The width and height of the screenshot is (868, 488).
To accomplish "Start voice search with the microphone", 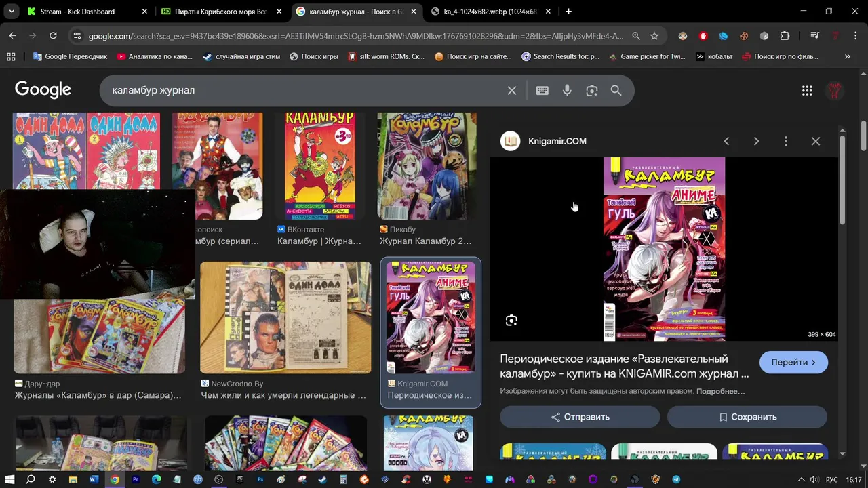I will (x=567, y=90).
